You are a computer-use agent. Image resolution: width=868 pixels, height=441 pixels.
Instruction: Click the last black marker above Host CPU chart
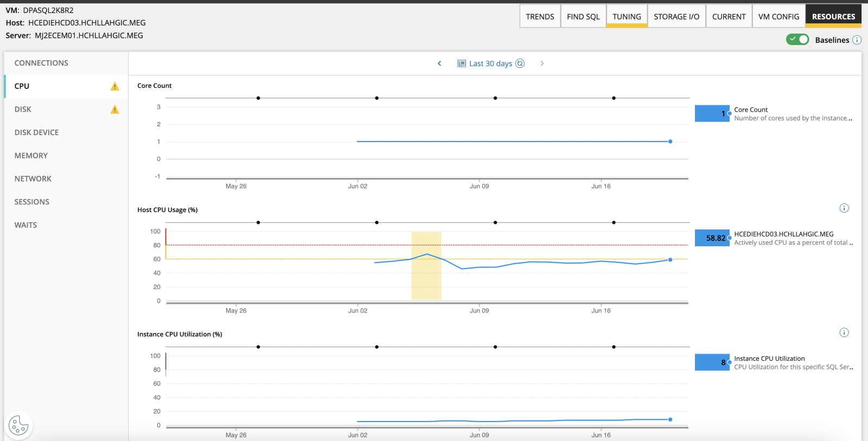coord(614,222)
